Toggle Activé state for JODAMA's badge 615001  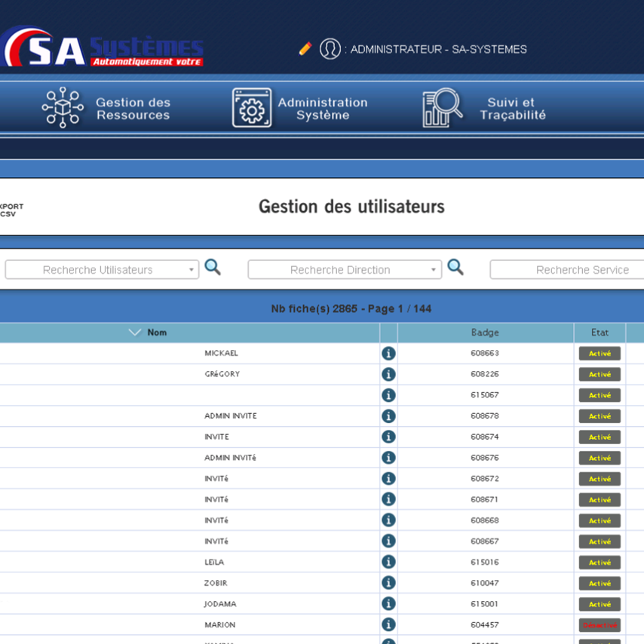tap(600, 604)
